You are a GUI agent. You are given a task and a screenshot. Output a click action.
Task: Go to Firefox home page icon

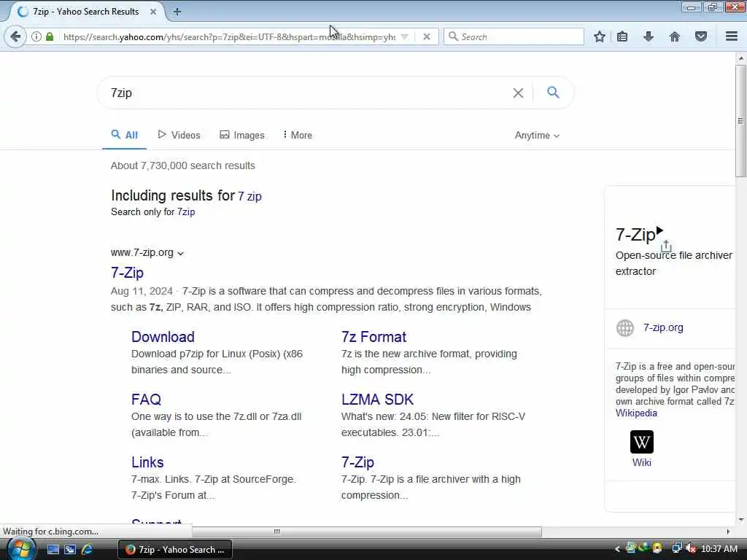675,36
